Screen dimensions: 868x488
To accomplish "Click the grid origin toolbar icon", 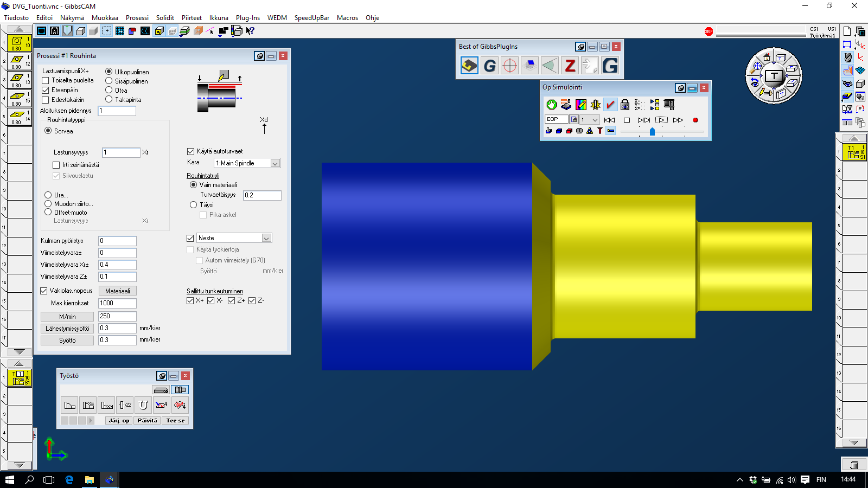I will pos(120,31).
